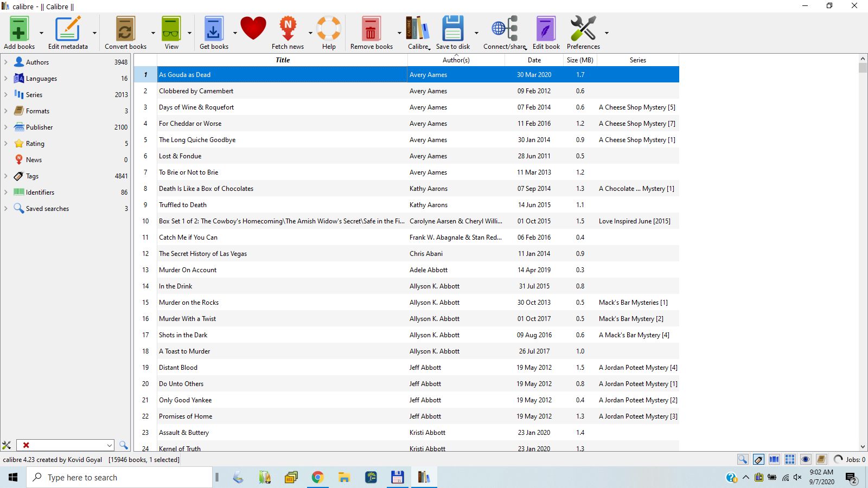
Task: Sort by the Size (MB) column header
Action: 580,60
